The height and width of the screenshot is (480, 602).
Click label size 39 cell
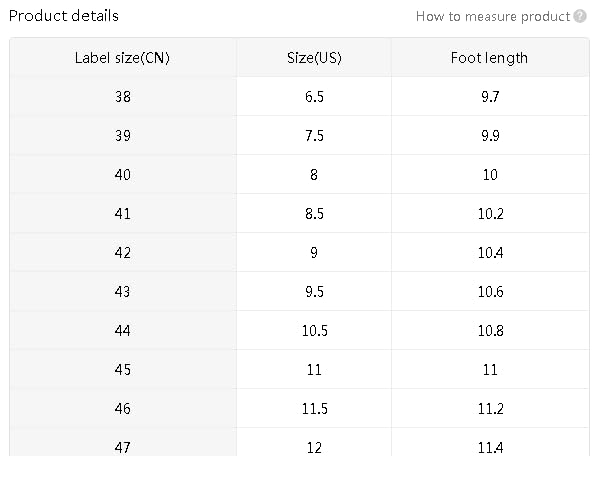click(x=123, y=136)
